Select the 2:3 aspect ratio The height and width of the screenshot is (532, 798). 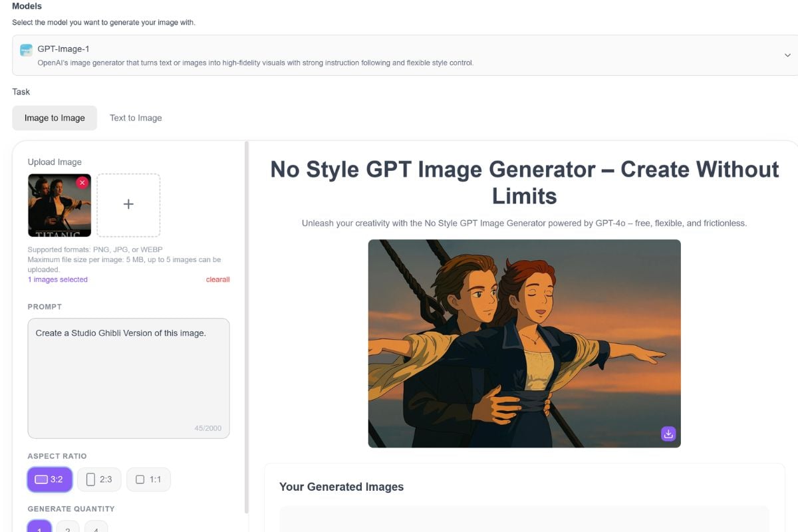tap(99, 479)
